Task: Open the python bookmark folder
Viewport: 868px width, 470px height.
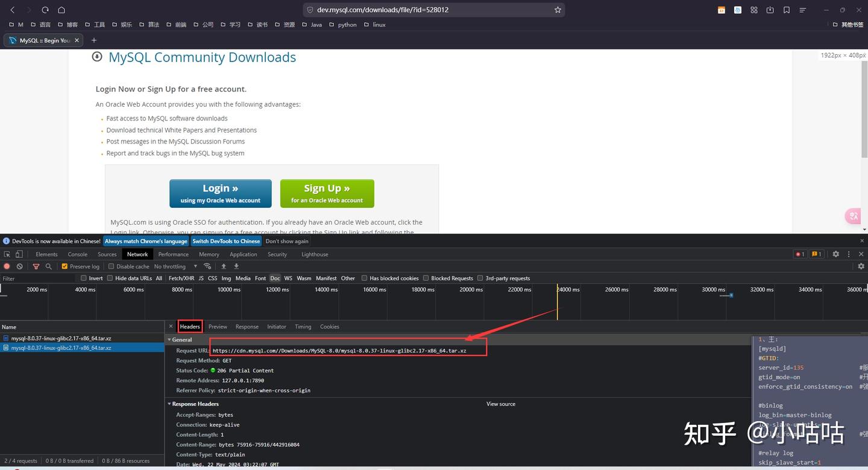Action: [342, 25]
